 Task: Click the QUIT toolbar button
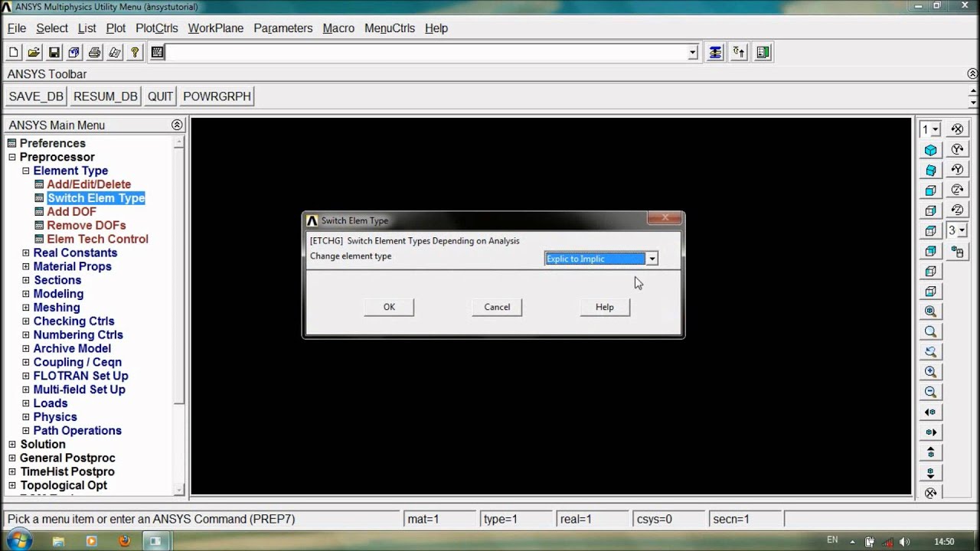tap(160, 96)
